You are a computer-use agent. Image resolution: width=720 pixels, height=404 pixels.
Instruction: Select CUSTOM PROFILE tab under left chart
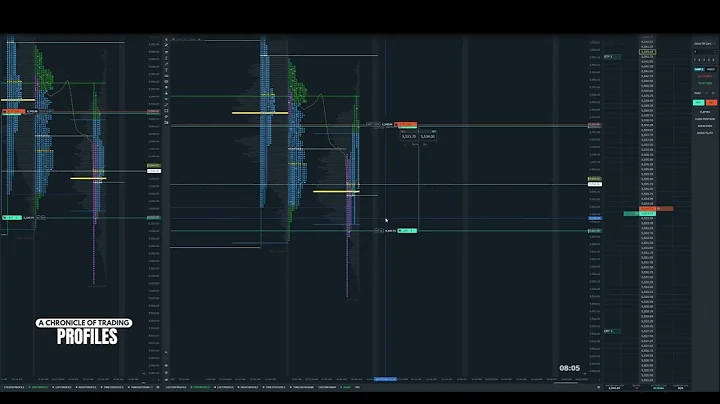pos(14,387)
